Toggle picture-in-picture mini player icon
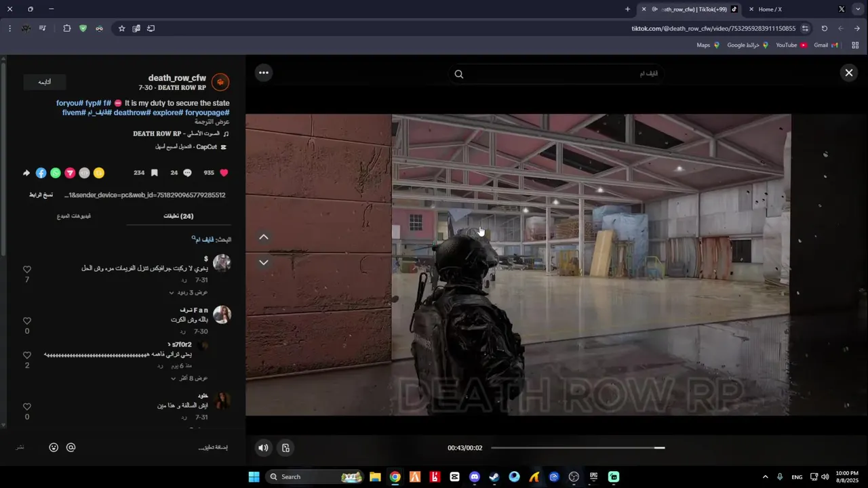Viewport: 868px width, 488px height. [x=285, y=447]
